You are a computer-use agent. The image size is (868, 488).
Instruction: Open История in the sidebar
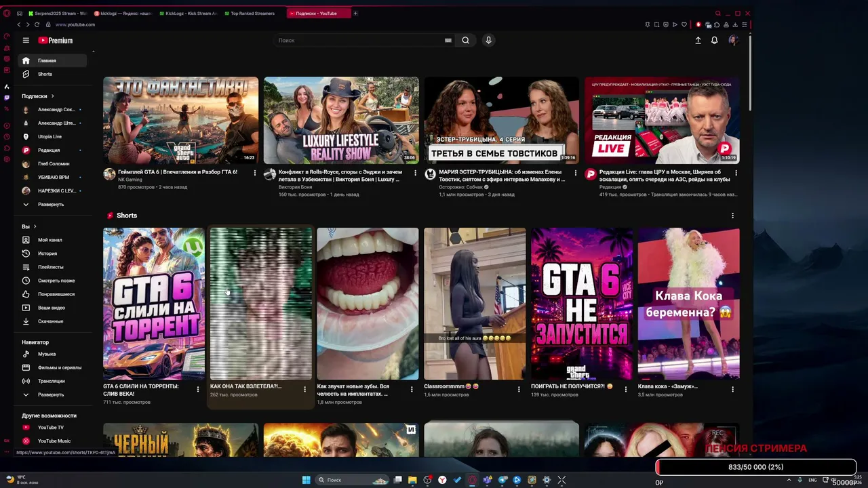[52, 253]
